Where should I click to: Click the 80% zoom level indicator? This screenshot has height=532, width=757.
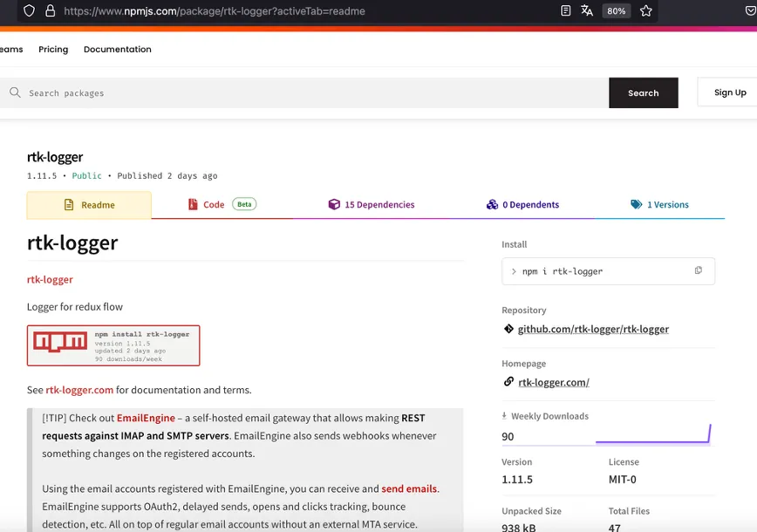(617, 11)
